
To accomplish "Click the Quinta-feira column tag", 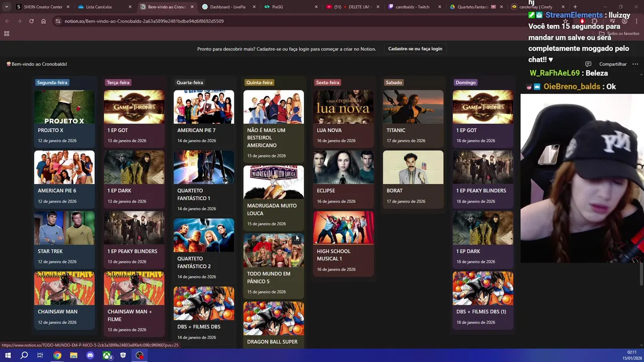I will [x=260, y=82].
